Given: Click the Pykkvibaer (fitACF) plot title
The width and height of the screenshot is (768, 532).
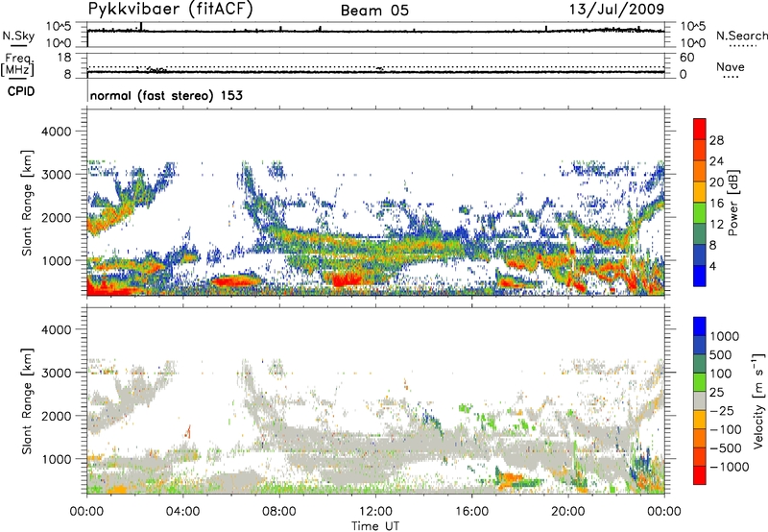Looking at the screenshot, I should click(x=170, y=10).
